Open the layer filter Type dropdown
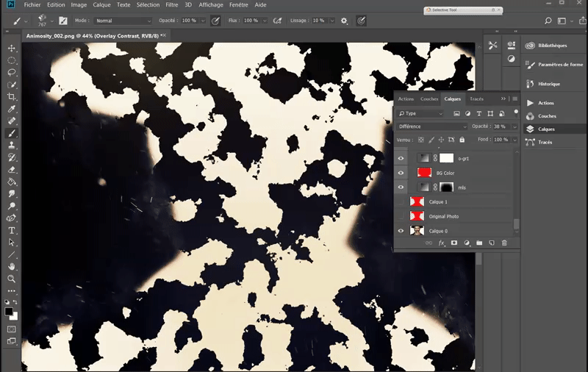 [x=420, y=113]
